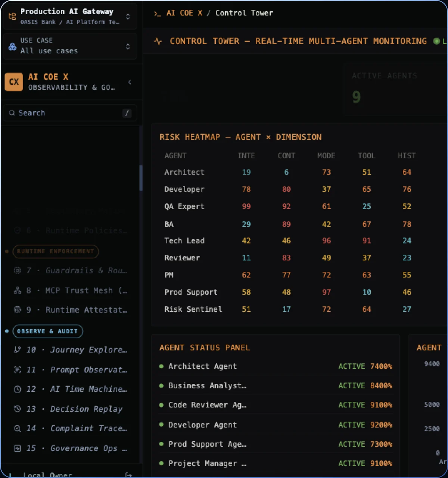Click the CONT column header

click(286, 156)
